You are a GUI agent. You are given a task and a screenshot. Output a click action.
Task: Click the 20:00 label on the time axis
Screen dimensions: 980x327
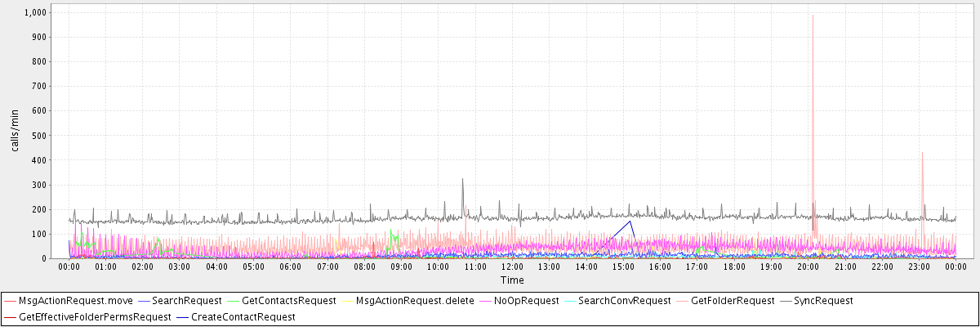tap(808, 267)
